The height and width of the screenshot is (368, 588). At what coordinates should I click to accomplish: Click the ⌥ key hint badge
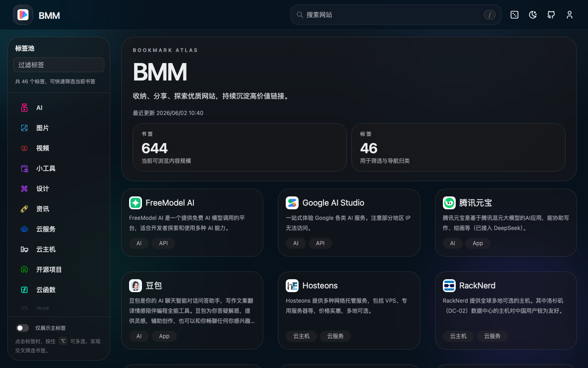click(x=63, y=341)
